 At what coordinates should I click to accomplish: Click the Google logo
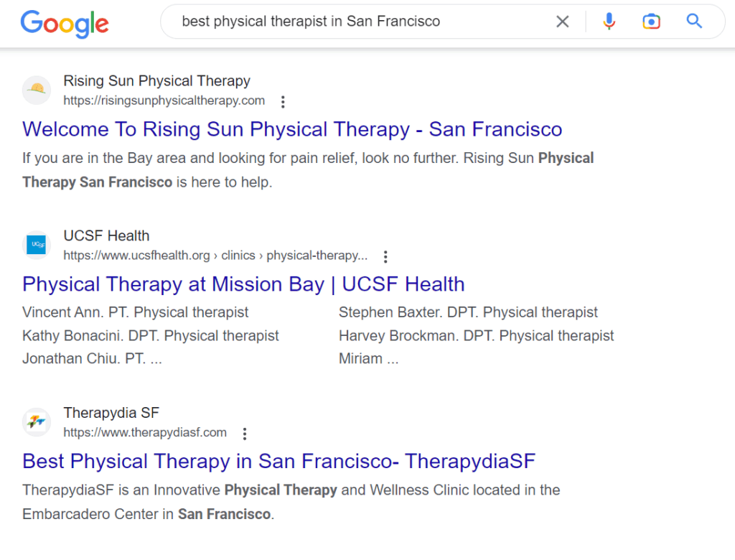[65, 23]
